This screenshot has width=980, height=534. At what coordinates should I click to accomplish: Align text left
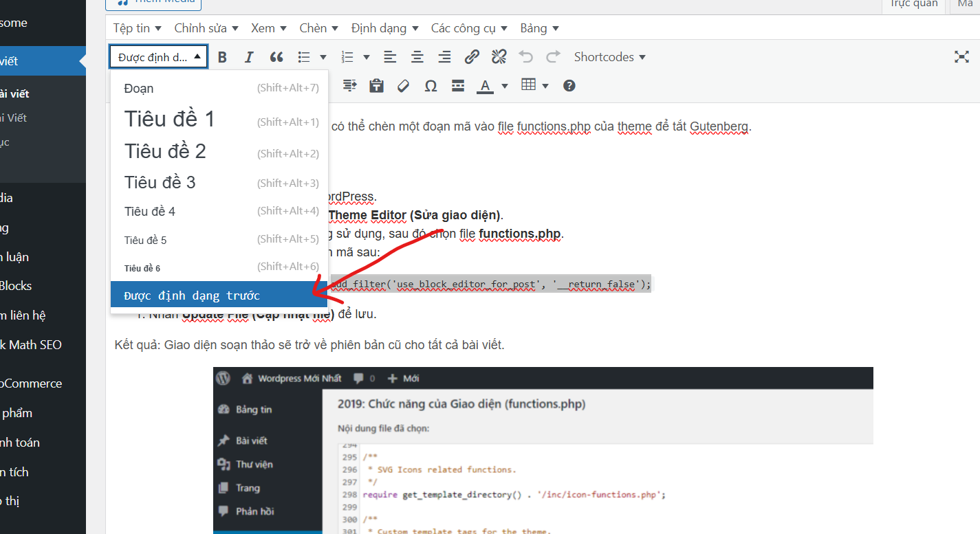[390, 57]
